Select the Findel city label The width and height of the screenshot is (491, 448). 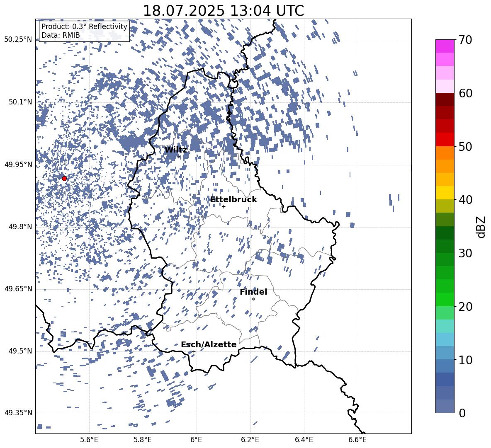tap(253, 292)
